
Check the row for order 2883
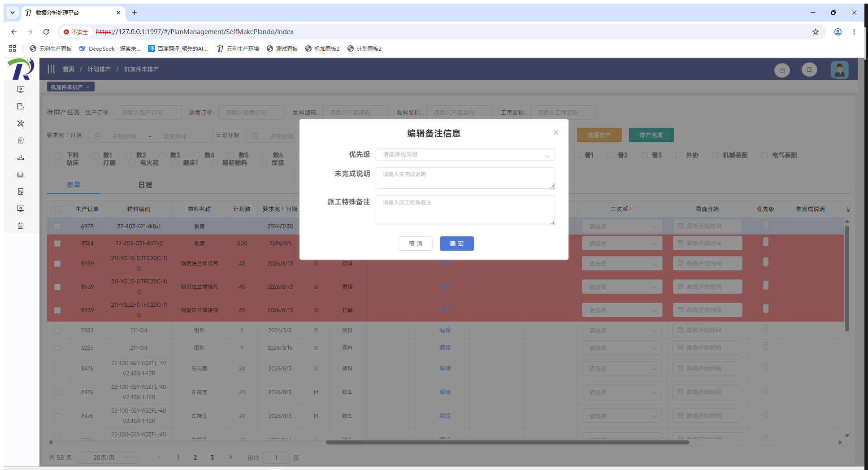[x=57, y=331]
